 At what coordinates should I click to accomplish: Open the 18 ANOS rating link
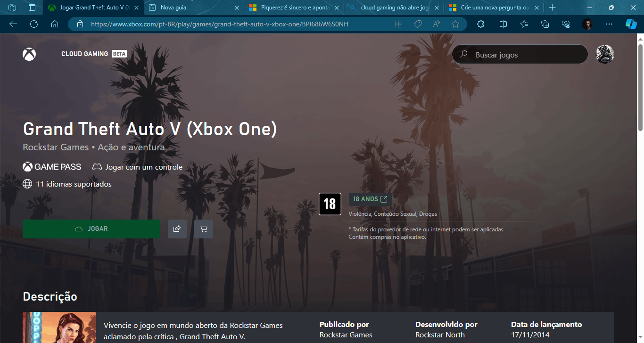tap(370, 199)
